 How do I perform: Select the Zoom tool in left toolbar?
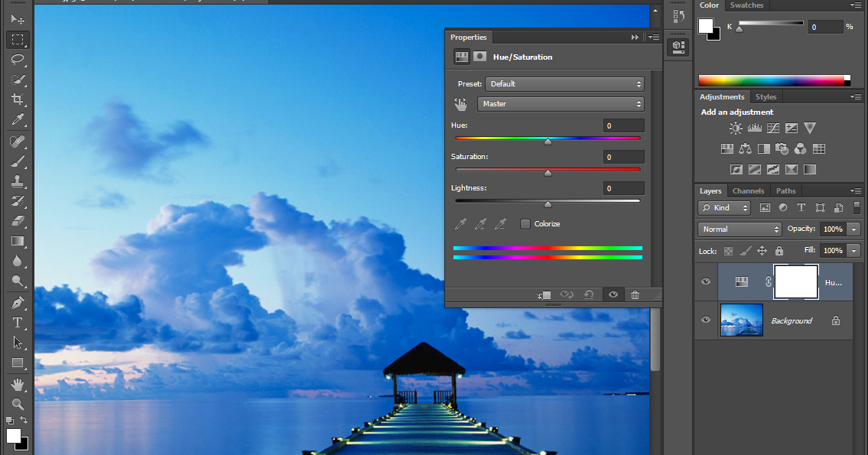[18, 404]
